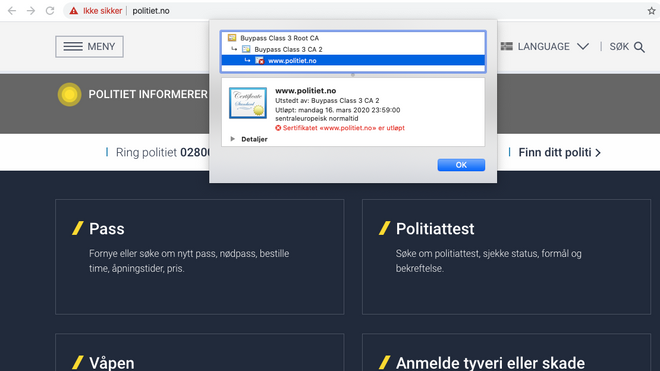Click the browser forward arrow
Viewport: 660px width, 371px height.
(31, 11)
